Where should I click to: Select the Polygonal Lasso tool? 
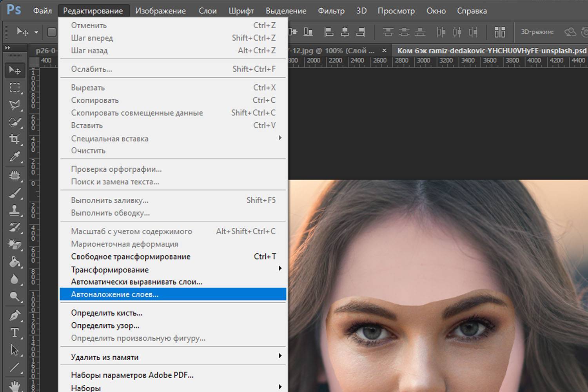coord(15,105)
